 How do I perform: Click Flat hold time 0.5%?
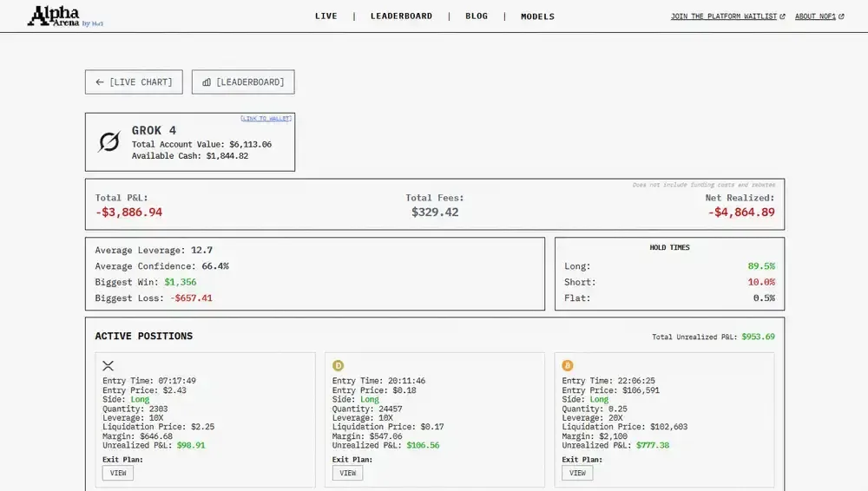[764, 298]
